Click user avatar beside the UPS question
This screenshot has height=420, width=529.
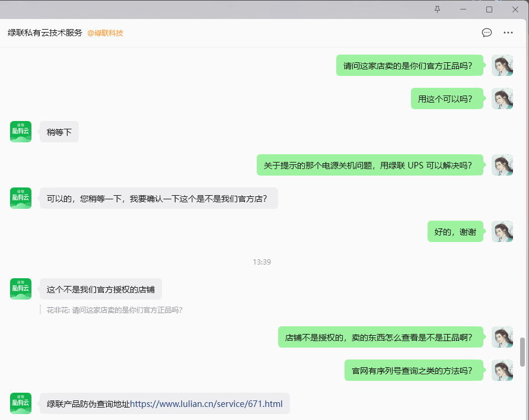point(502,165)
